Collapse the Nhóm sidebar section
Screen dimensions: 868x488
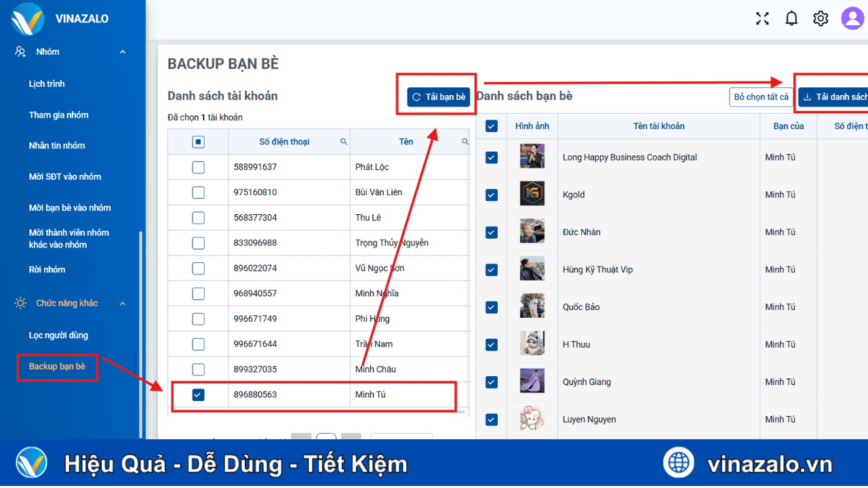122,51
